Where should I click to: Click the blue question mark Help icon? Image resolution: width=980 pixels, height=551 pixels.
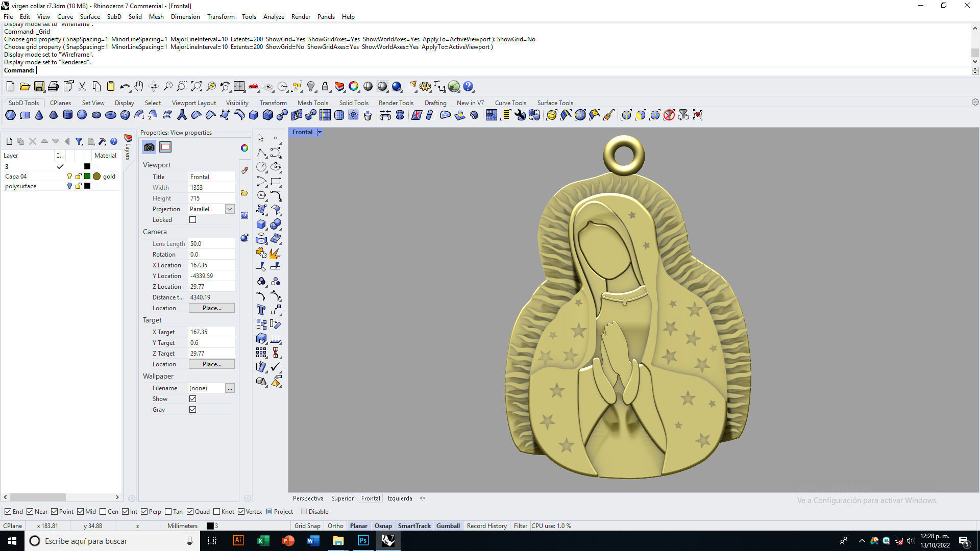click(468, 86)
